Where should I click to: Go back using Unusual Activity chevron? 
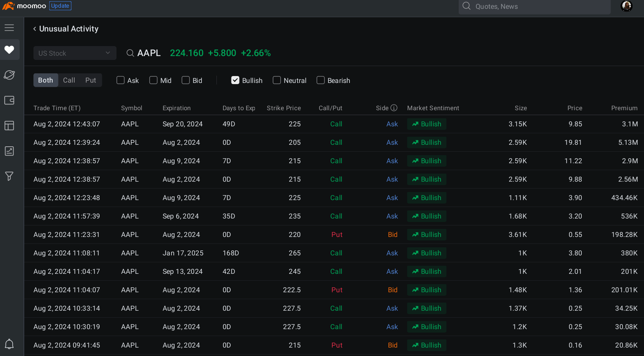(x=35, y=29)
